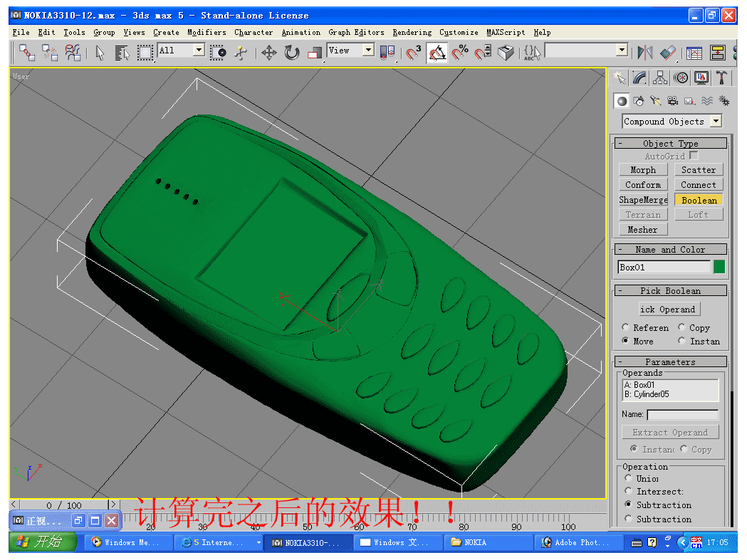This screenshot has width=747, height=560.
Task: Activate Select and Manipulate tool
Action: 241,53
